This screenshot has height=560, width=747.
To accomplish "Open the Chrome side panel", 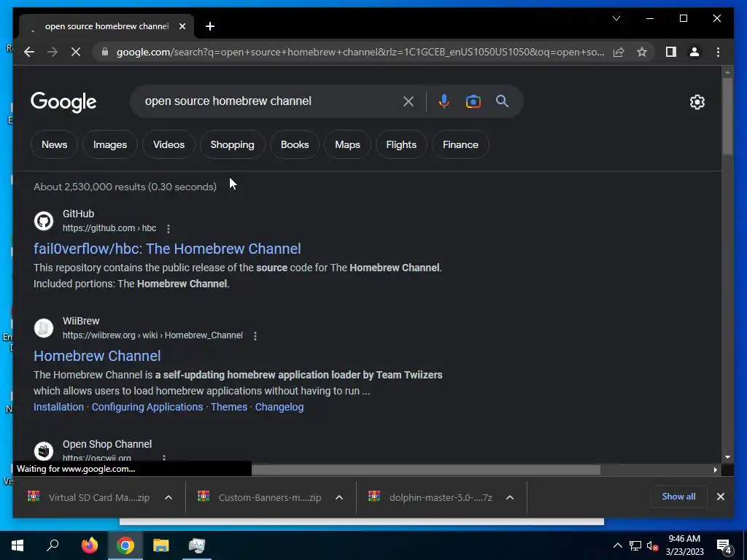I will [671, 52].
